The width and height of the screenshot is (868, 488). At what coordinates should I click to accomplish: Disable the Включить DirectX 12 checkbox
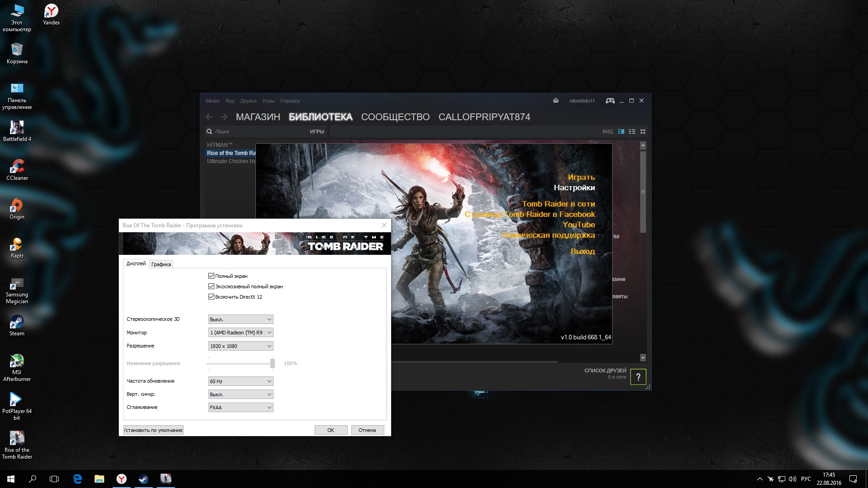211,297
